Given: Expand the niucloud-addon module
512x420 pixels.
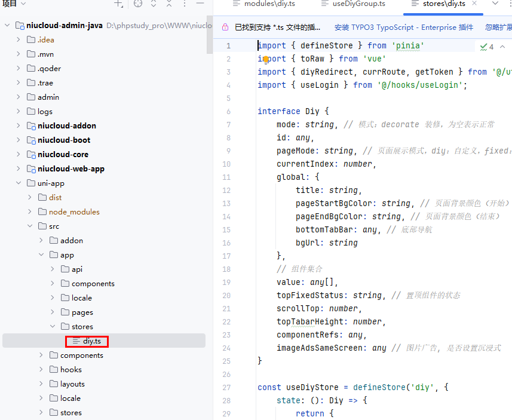Looking at the screenshot, I should pos(18,125).
